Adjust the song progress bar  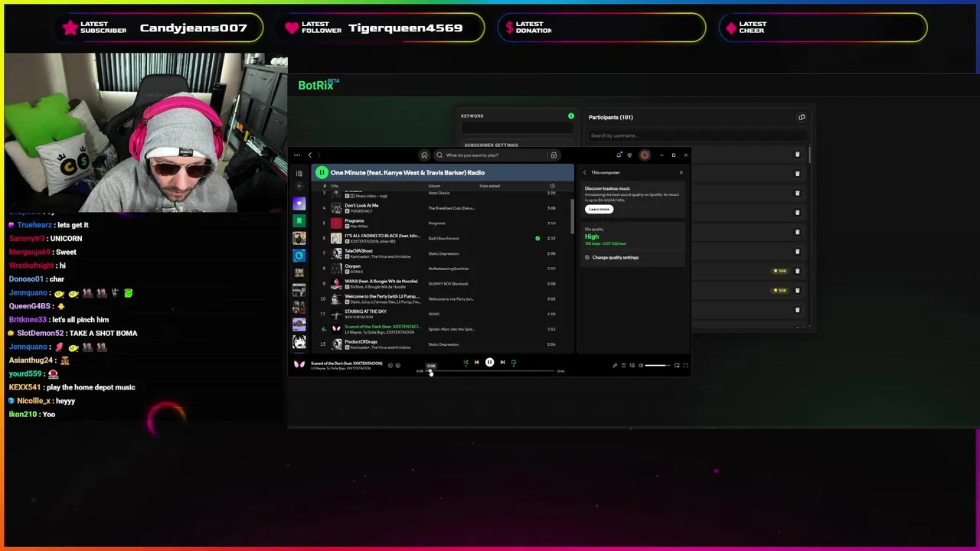[x=490, y=371]
